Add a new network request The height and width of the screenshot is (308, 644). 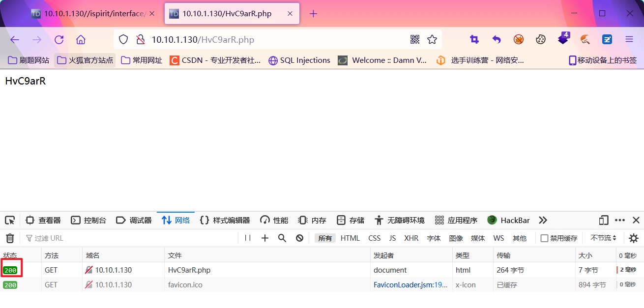(x=265, y=238)
